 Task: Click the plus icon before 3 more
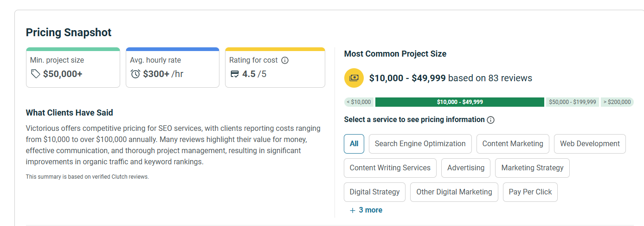[353, 210]
